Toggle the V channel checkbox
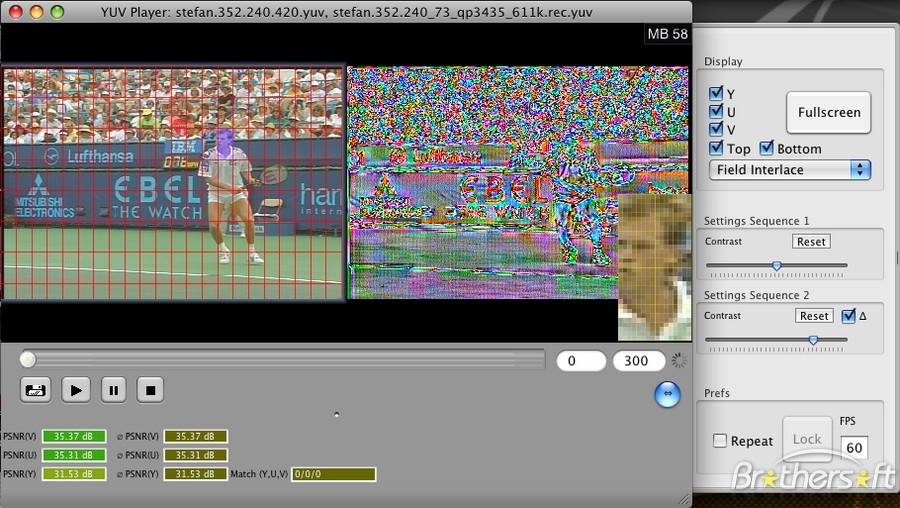The height and width of the screenshot is (508, 900). [x=716, y=129]
